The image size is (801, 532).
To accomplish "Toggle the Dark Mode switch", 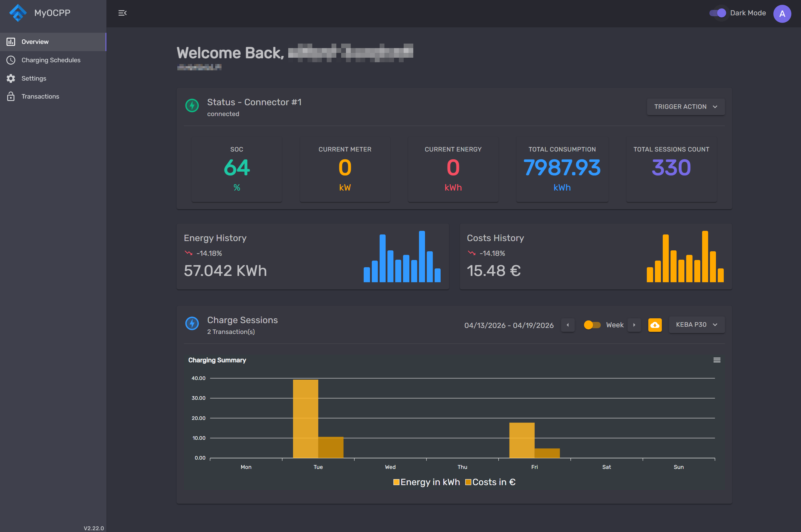I will 717,13.
